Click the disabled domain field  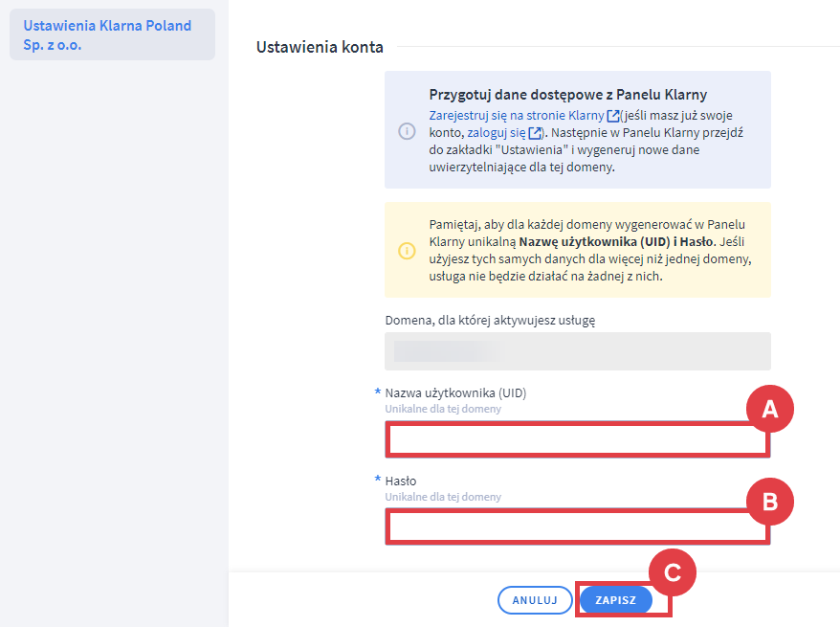[577, 351]
